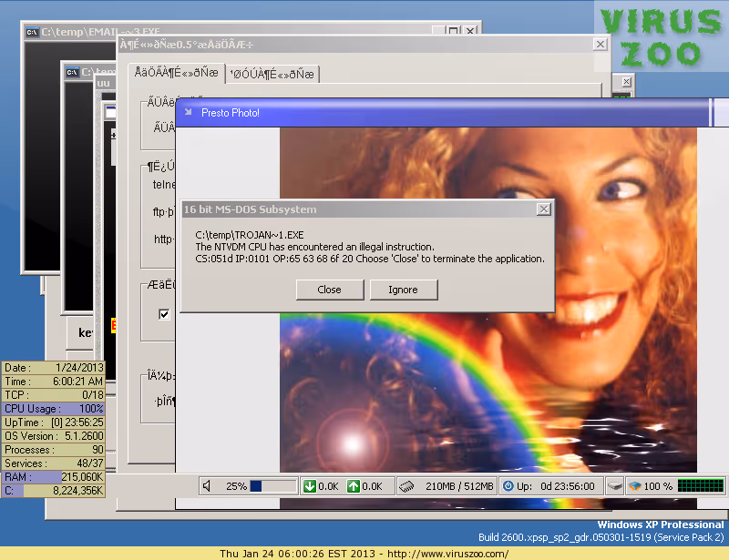Click the memory chip icon

pos(406,486)
